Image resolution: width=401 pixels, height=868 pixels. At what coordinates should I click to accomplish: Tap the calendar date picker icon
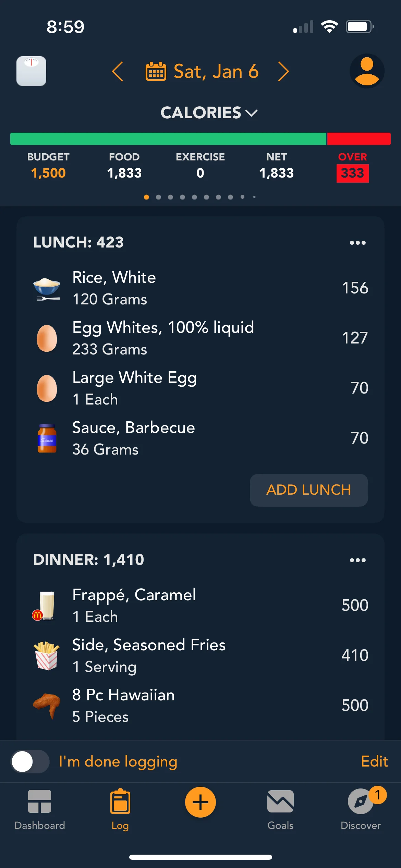(156, 72)
